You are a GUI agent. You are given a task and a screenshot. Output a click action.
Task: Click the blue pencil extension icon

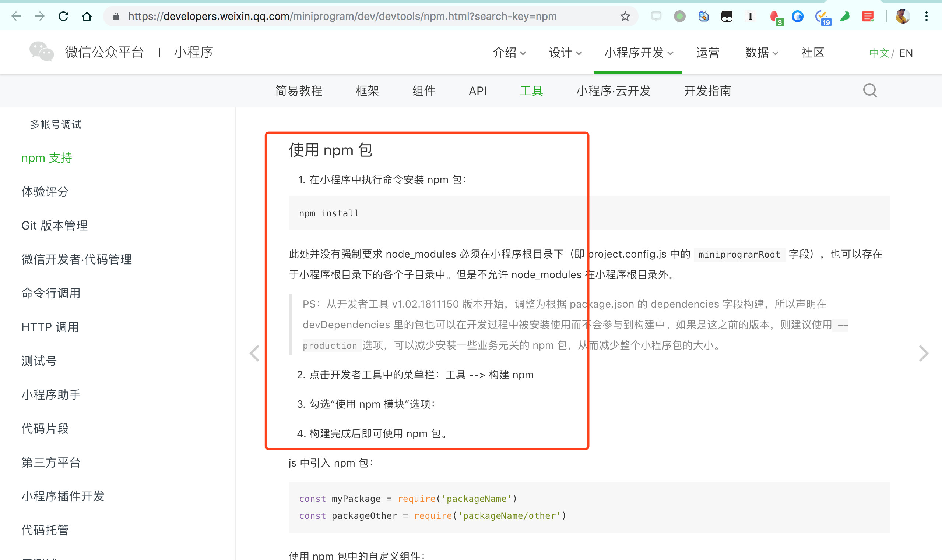pyautogui.click(x=703, y=16)
